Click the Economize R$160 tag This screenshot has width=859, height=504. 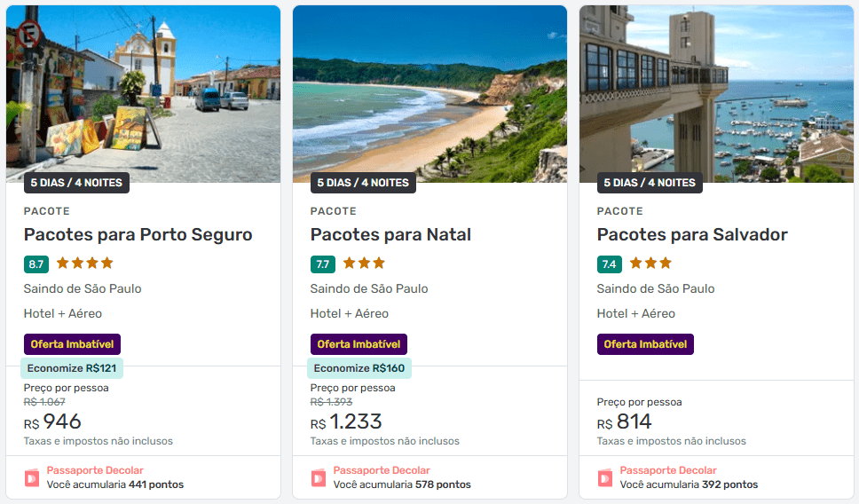[x=359, y=368]
